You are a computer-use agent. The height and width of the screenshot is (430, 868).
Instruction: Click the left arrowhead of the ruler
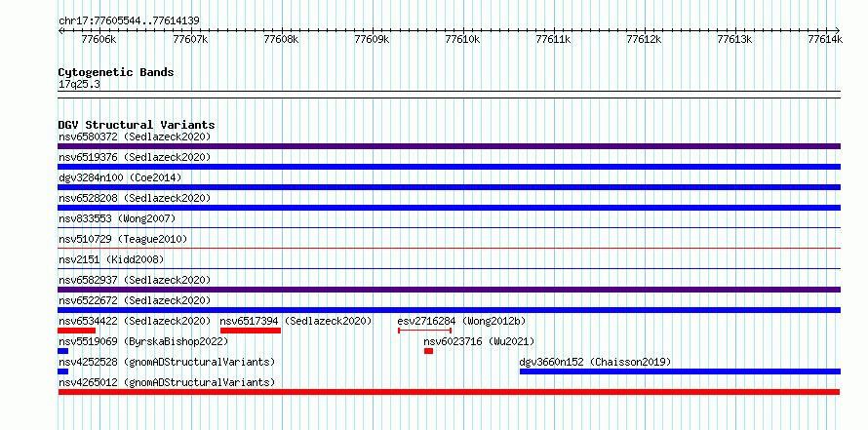60,30
